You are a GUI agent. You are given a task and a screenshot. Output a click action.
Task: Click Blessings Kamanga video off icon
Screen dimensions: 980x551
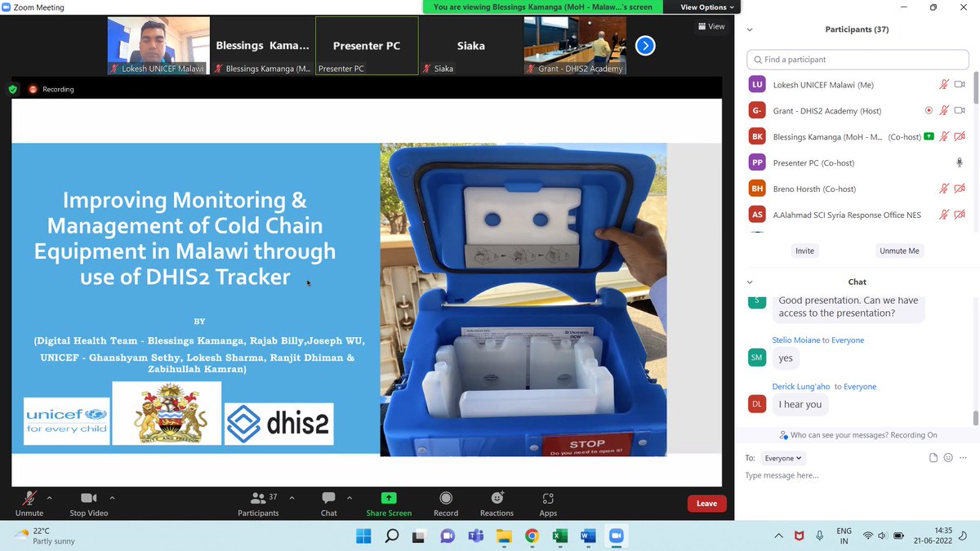point(960,137)
